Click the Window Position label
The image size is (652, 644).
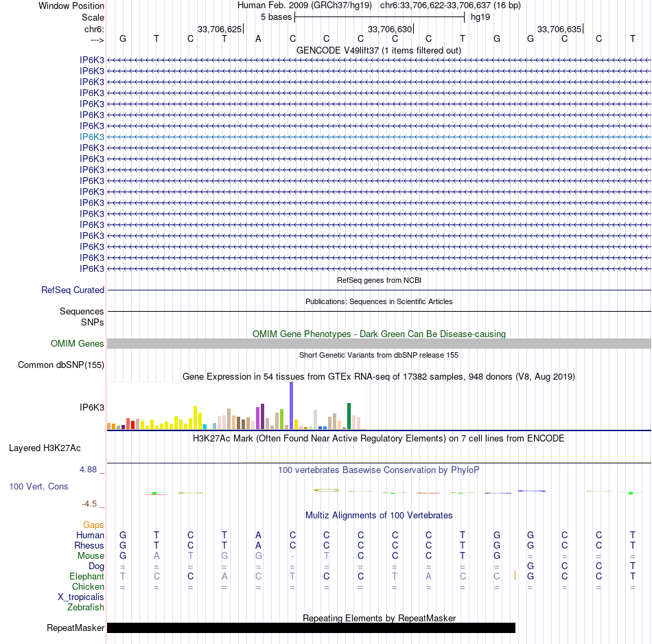click(x=71, y=5)
